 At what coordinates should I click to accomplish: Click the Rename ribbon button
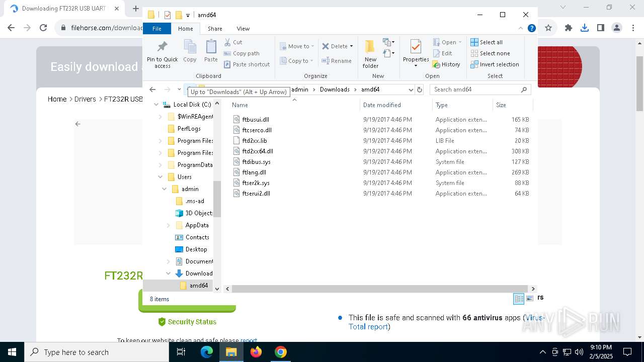pyautogui.click(x=337, y=61)
